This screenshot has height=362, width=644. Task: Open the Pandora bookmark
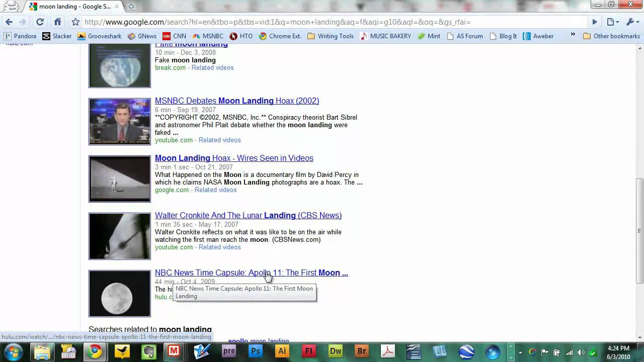tap(20, 36)
